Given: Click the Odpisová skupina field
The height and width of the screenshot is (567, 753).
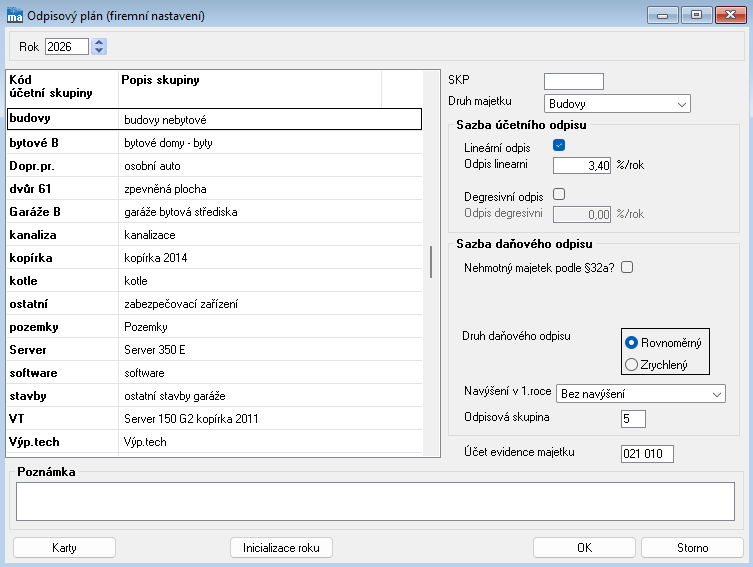Looking at the screenshot, I should coord(633,419).
